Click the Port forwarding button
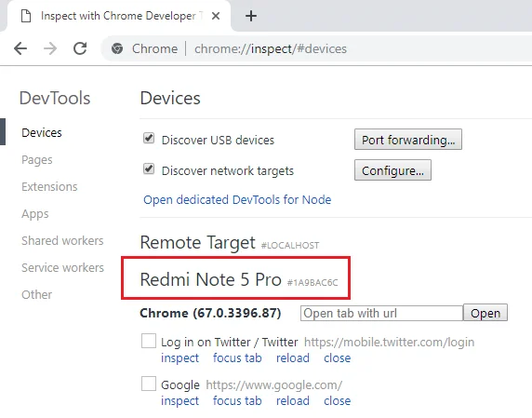Viewport: 532px width, 418px height. (x=408, y=140)
